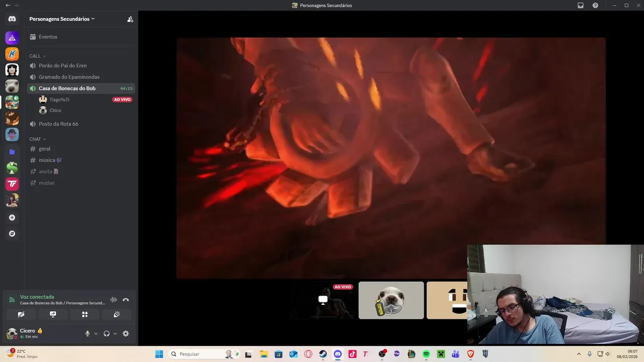644x362 pixels.
Task: Select the red TF server icon
Action: click(12, 184)
